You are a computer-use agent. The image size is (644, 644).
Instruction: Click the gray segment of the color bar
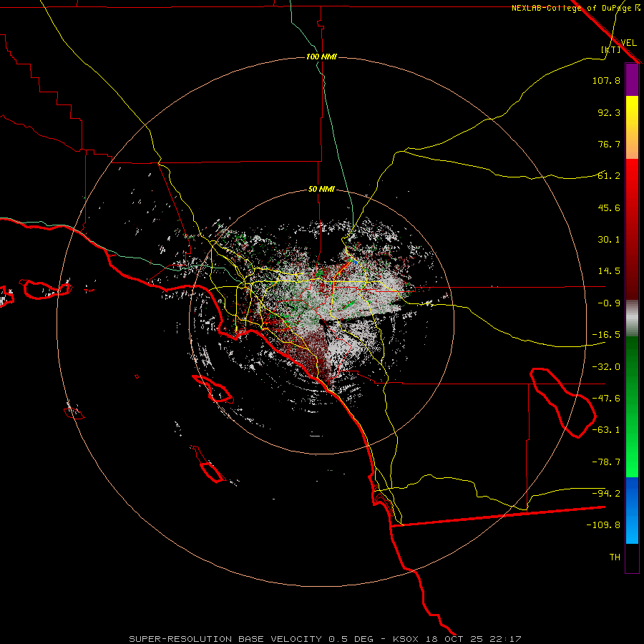click(x=632, y=318)
